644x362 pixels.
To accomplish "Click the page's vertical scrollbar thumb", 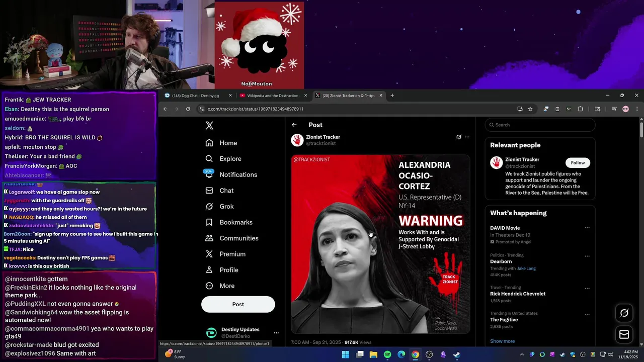I will pyautogui.click(x=641, y=129).
